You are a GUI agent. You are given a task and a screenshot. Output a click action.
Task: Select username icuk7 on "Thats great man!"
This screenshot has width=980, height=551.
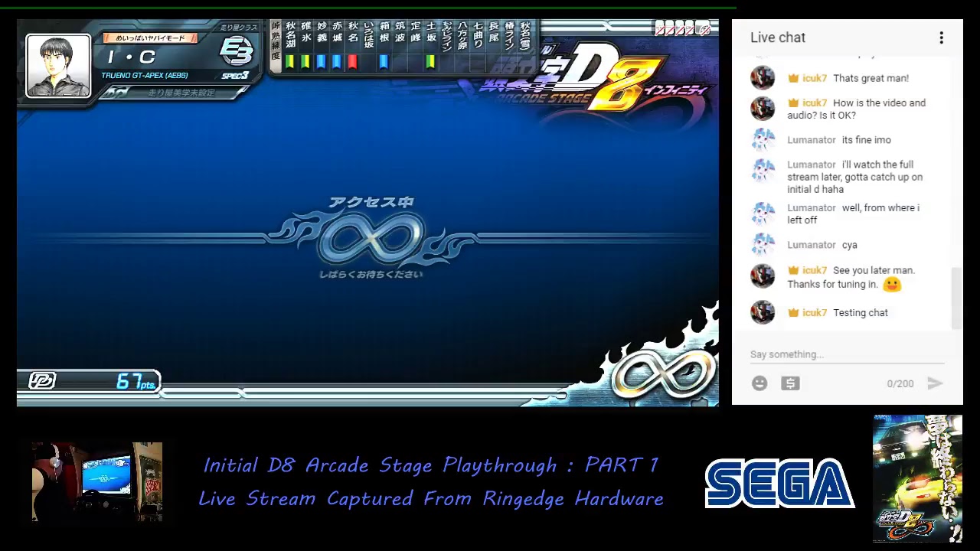(x=815, y=78)
